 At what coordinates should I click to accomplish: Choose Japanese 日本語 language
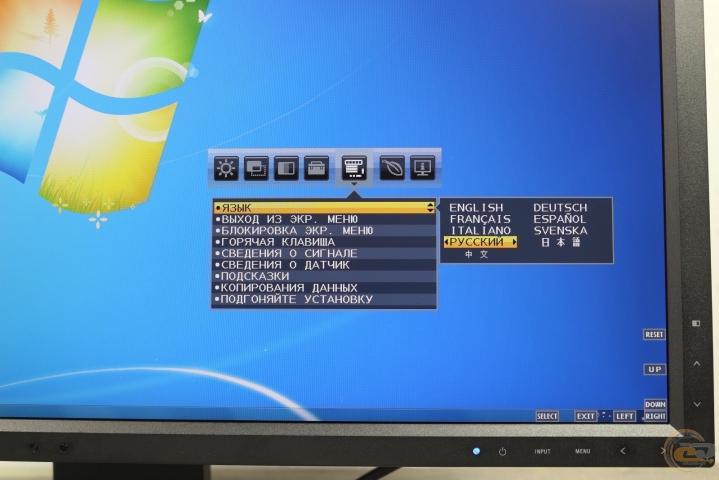(561, 242)
